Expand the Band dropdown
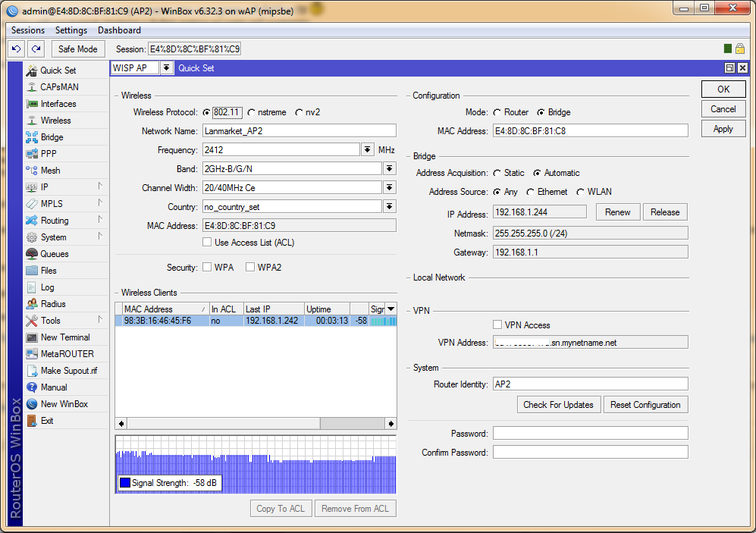 point(389,169)
